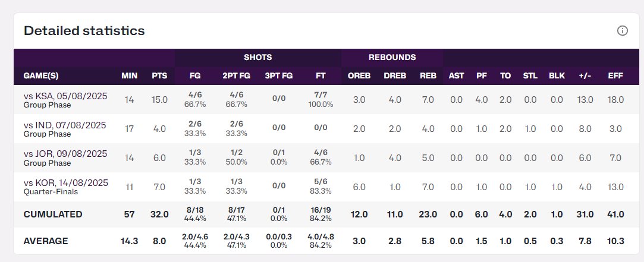Click the REBOUNDS group header

392,58
